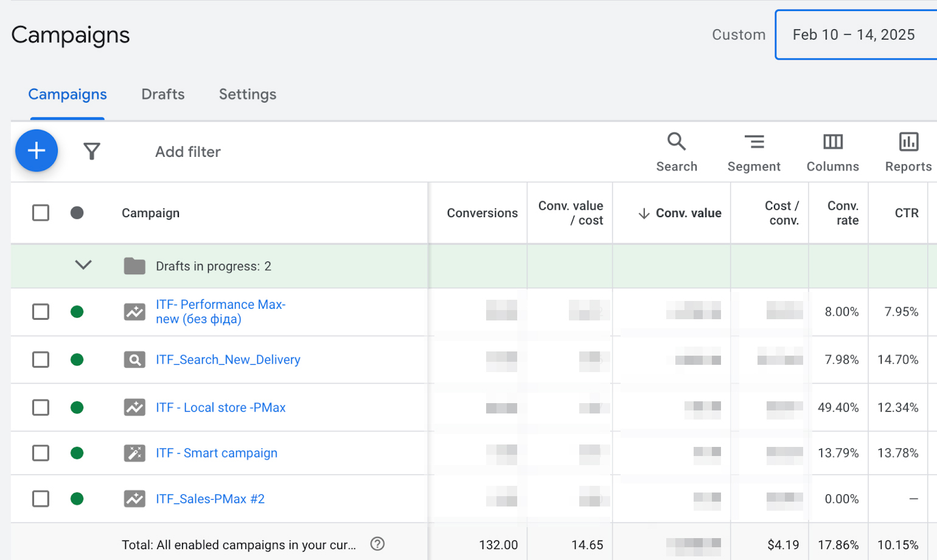The height and width of the screenshot is (560, 937).
Task: Collapse the Drafts in progress row chevron
Action: pos(83,265)
